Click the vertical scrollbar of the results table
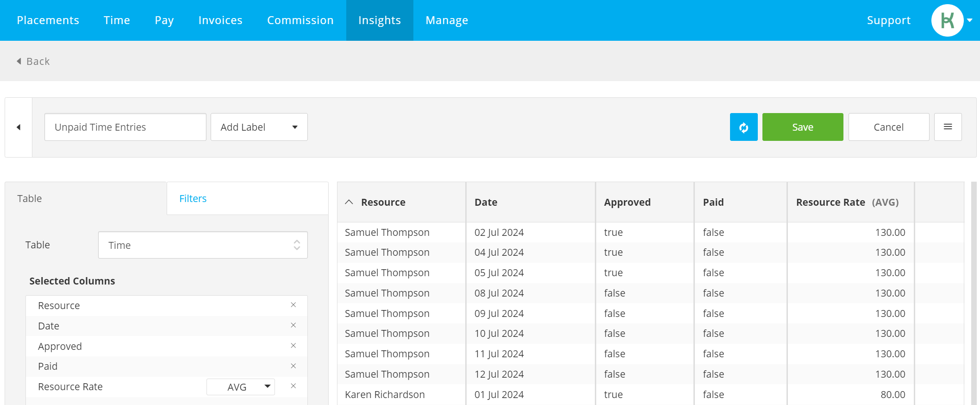 pyautogui.click(x=974, y=293)
